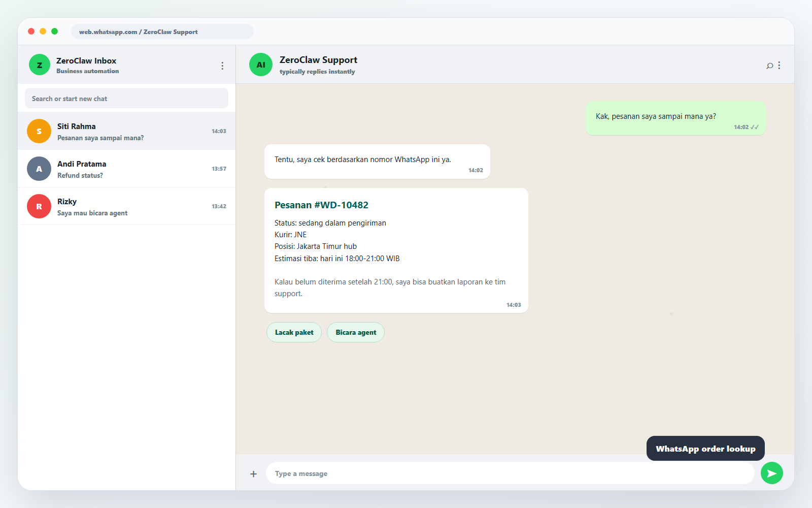This screenshot has height=508, width=812.
Task: Click the 14:03 timestamp on Siti Rahma row
Action: [x=219, y=131]
